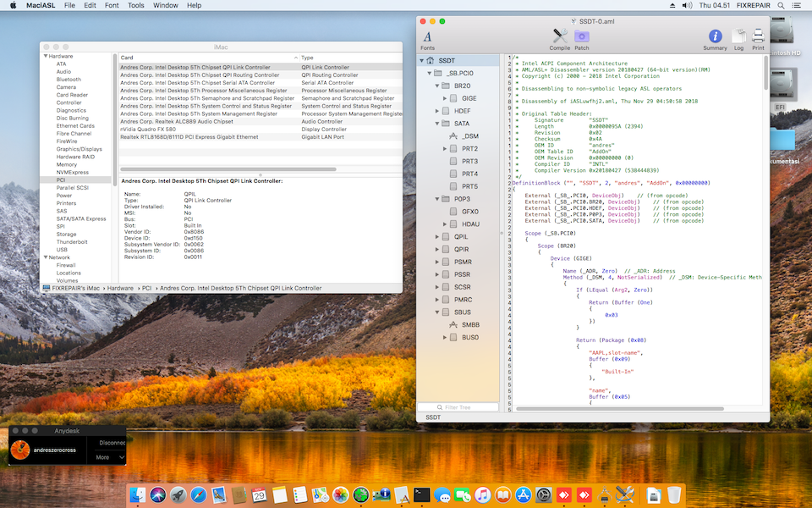Select Graphics/Displays in hardware sidebar
This screenshot has height=508, width=812.
pyautogui.click(x=80, y=149)
